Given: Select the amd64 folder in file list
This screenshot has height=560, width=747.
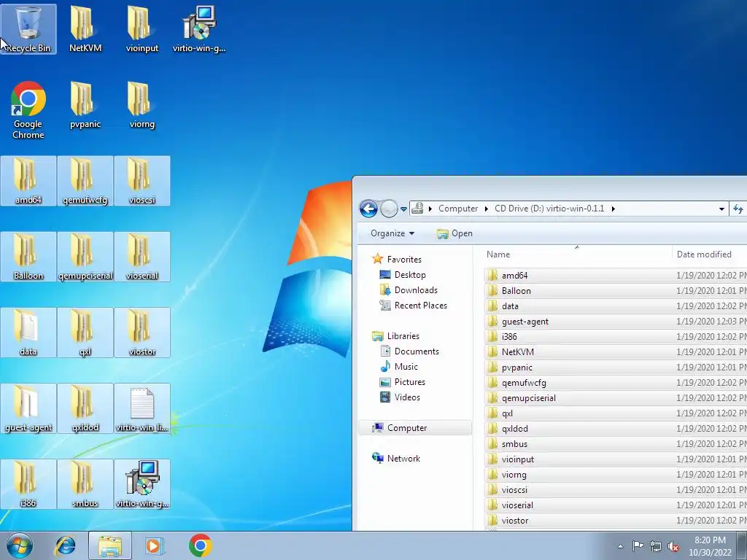Looking at the screenshot, I should (616, 275).
